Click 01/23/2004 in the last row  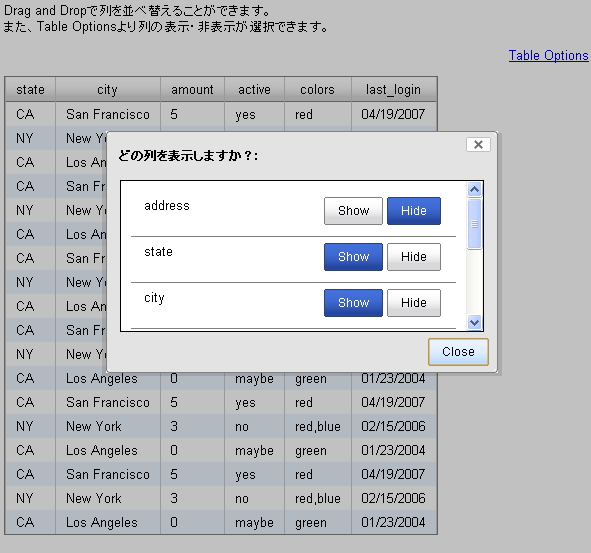393,522
